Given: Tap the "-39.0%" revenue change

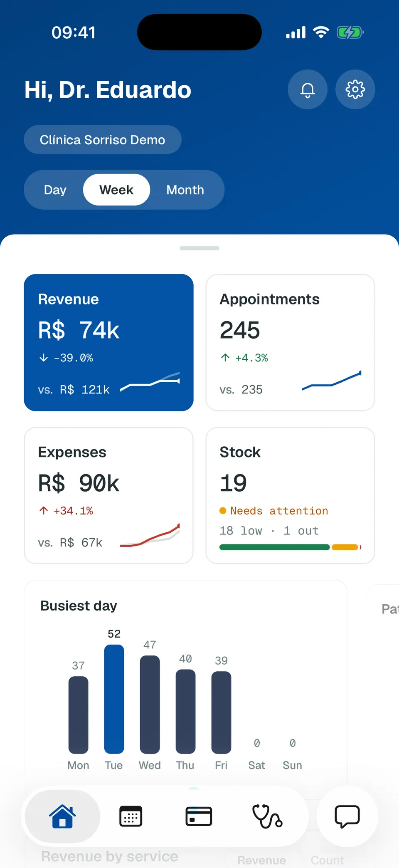Looking at the screenshot, I should 74,358.
